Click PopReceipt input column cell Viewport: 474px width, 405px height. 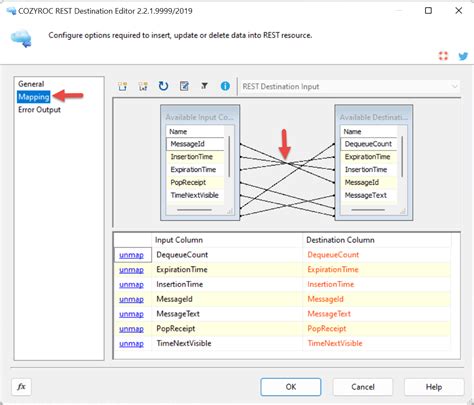point(227,329)
